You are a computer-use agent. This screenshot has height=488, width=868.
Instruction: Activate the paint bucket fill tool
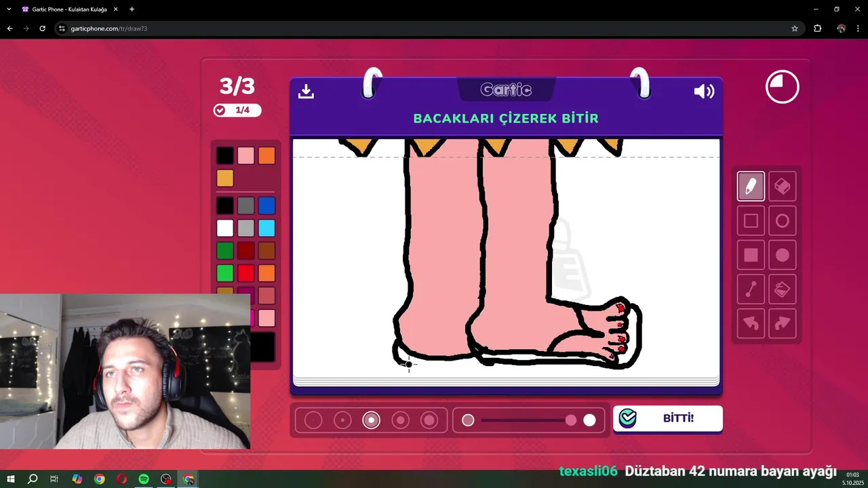[783, 289]
